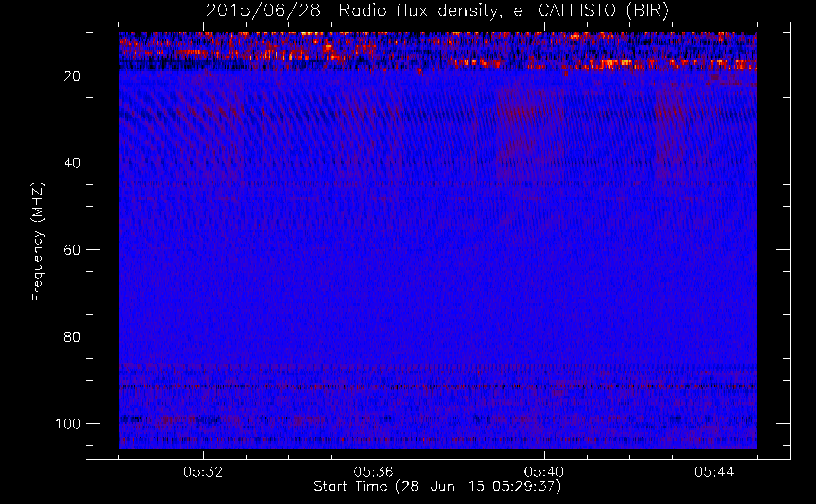816x504 pixels.
Task: Click the 05:40 time tick label
Action: [544, 472]
